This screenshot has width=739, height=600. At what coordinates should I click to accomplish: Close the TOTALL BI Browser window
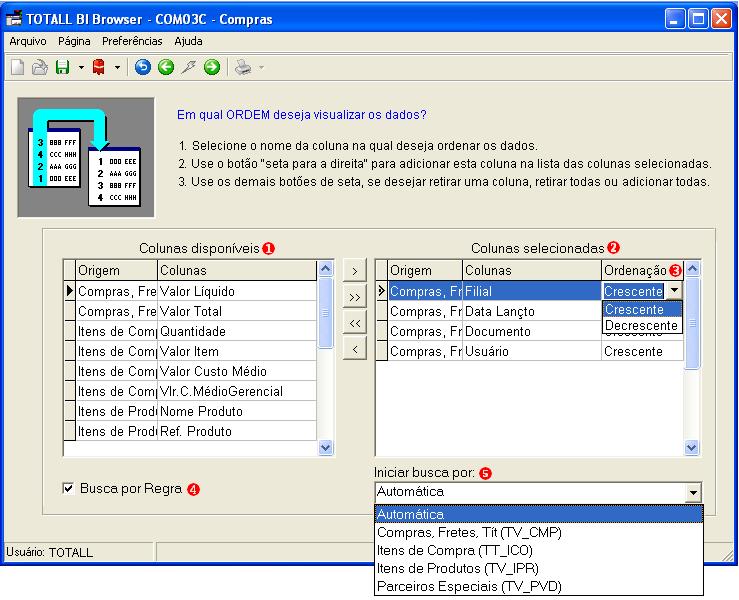click(721, 19)
